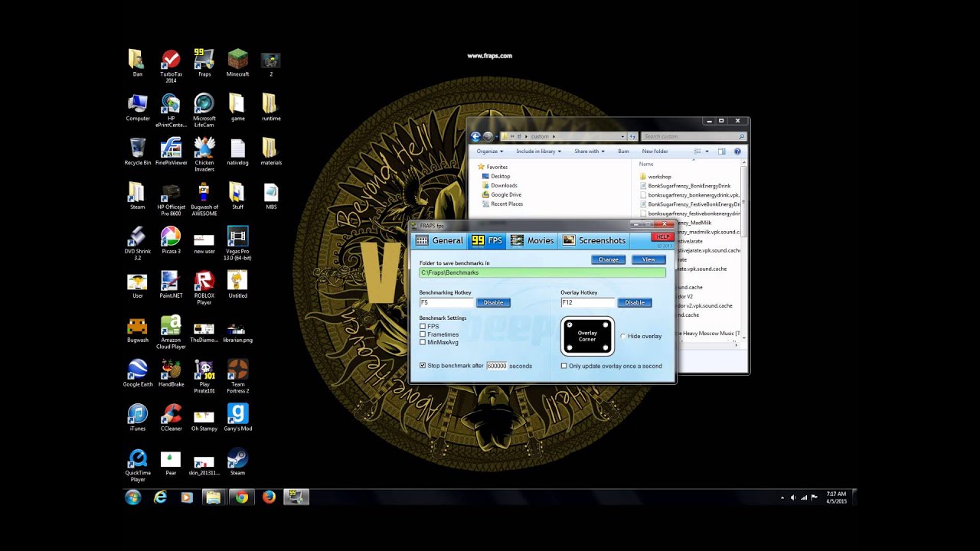Open Organize dropdown in Explorer window

490,152
